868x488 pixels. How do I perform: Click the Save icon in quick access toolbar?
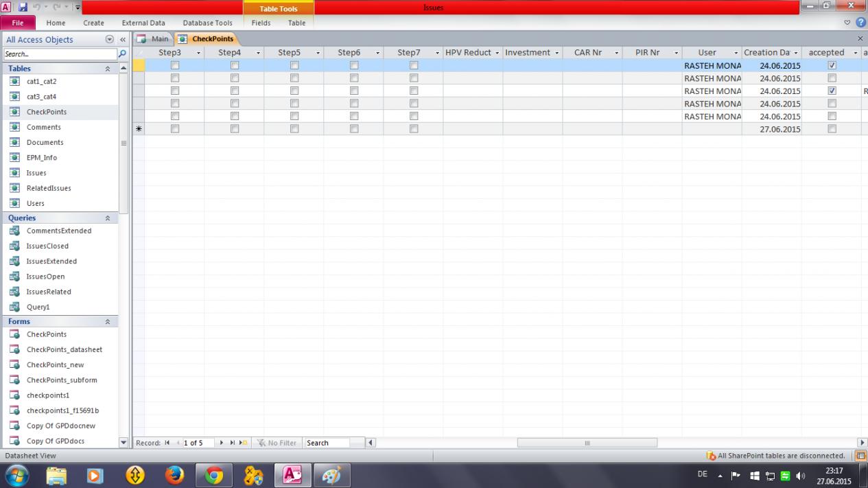click(23, 8)
